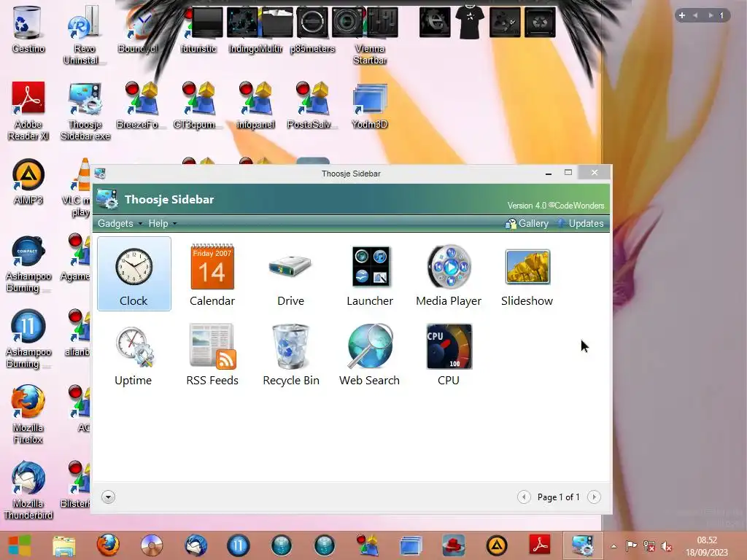Open Mozilla Thunderbird desktop shortcut
The image size is (747, 560).
click(x=28, y=490)
